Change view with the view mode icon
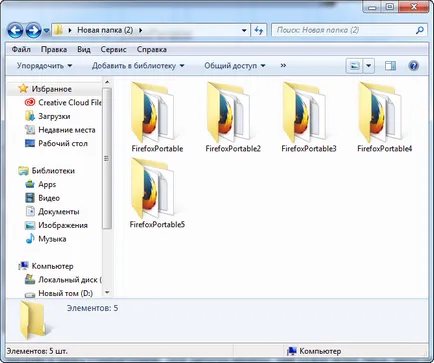 (354, 66)
